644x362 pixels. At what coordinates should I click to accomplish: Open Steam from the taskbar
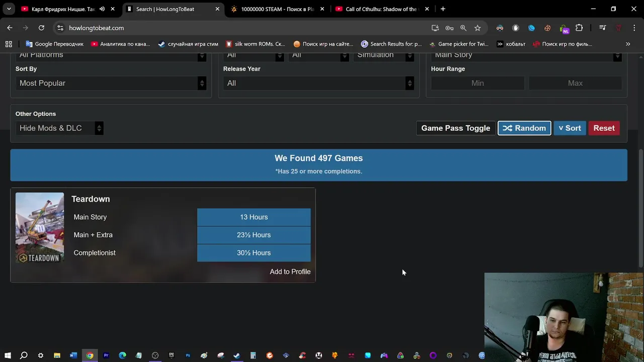click(236, 355)
